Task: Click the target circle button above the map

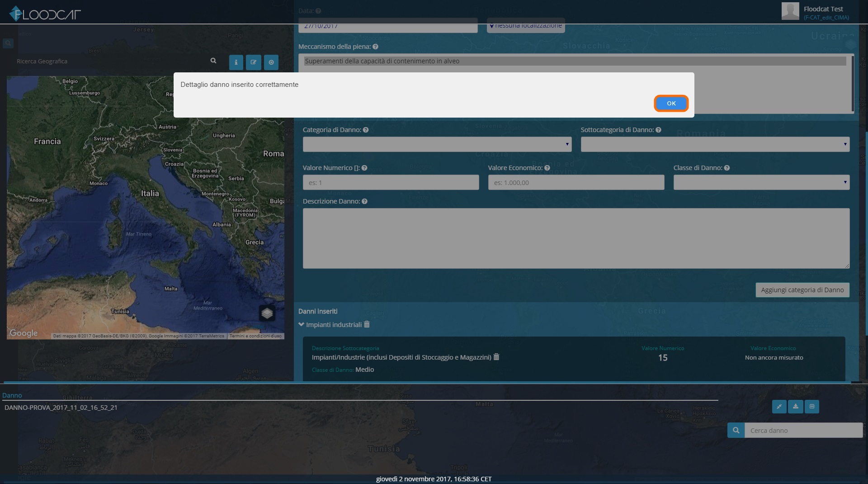Action: point(271,62)
